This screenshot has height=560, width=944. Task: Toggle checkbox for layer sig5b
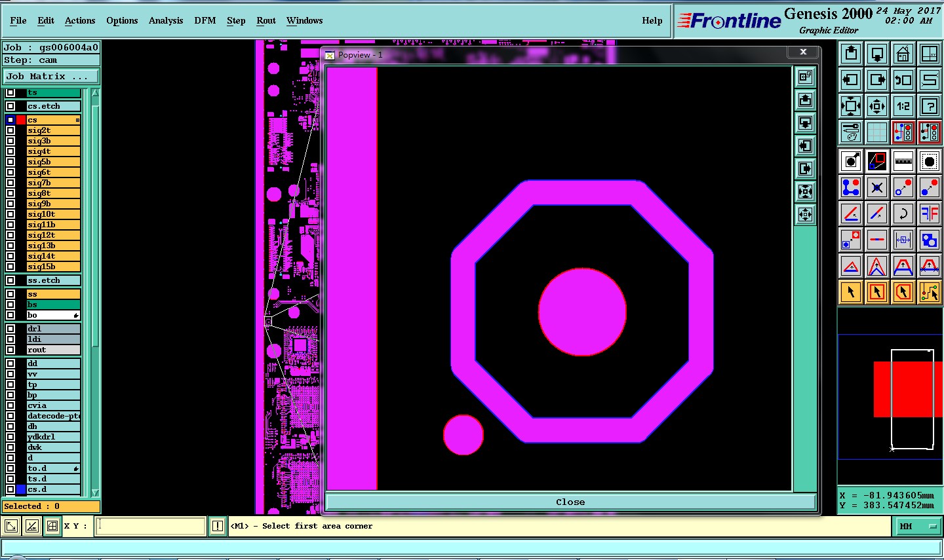10,162
